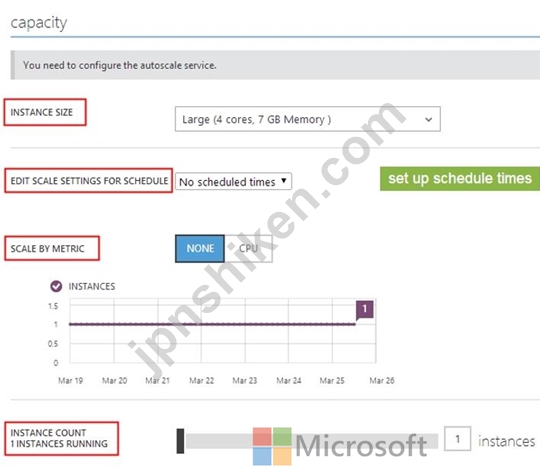Click the SCALE BY METRIC label
Image resolution: width=540 pixels, height=469 pixels.
(x=48, y=249)
